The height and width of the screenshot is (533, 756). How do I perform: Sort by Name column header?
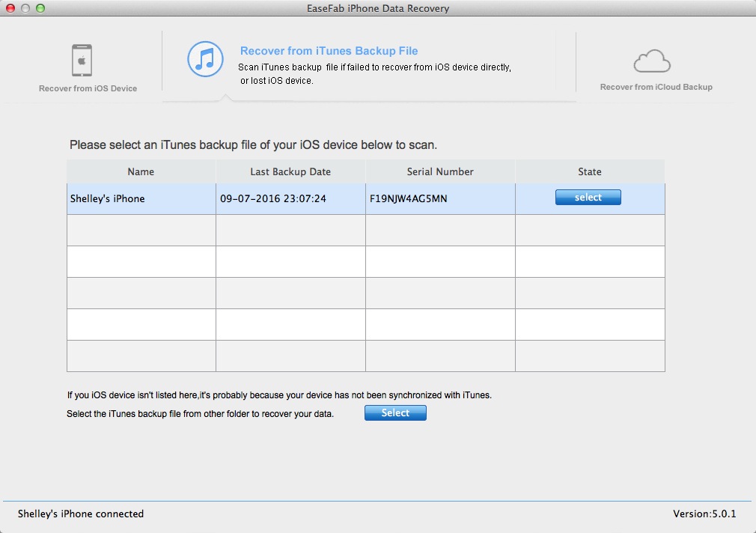click(141, 171)
